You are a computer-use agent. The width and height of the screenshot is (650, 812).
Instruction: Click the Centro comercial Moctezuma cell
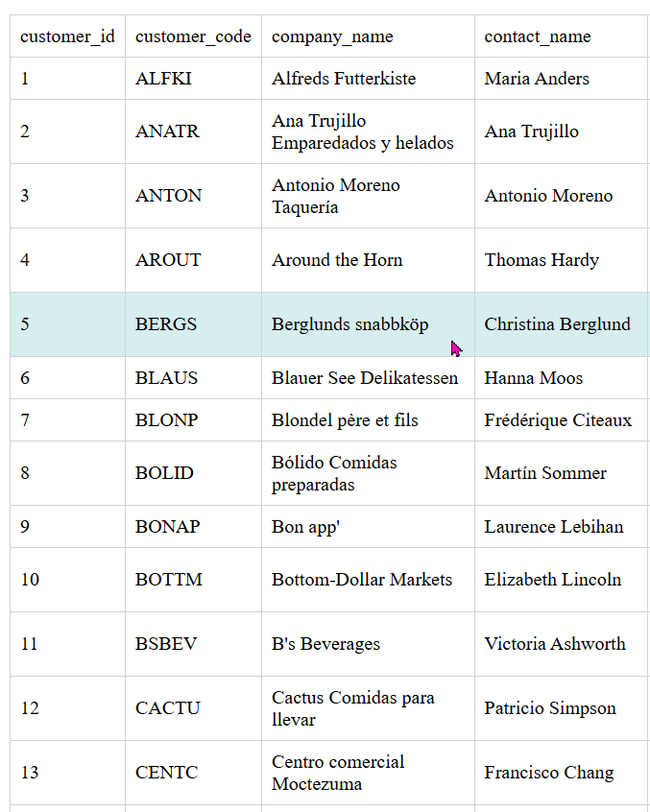(x=338, y=773)
